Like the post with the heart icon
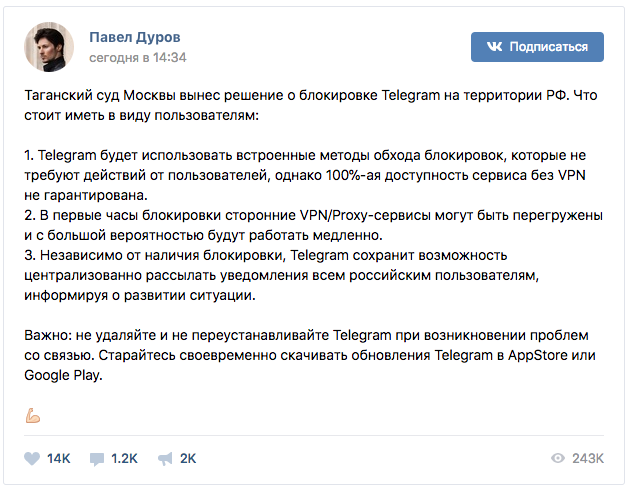Image resolution: width=629 pixels, height=489 pixels. 32,459
